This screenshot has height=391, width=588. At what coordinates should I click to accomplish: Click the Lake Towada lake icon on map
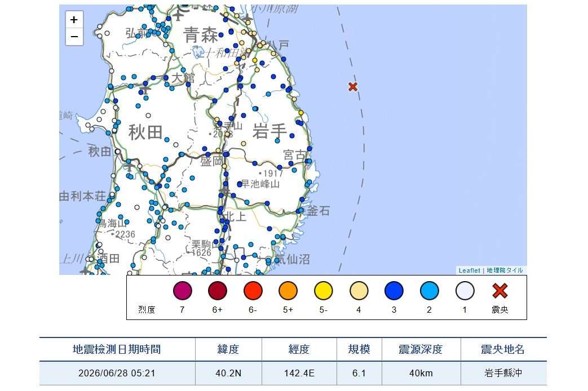198,52
